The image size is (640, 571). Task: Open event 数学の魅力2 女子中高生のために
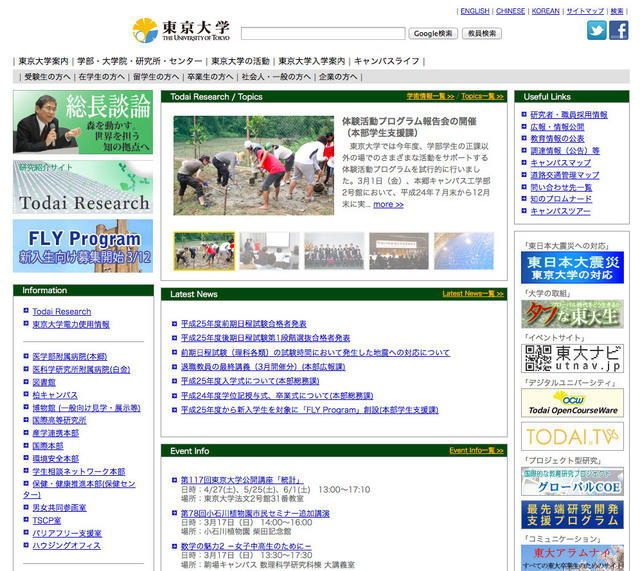coord(246,546)
